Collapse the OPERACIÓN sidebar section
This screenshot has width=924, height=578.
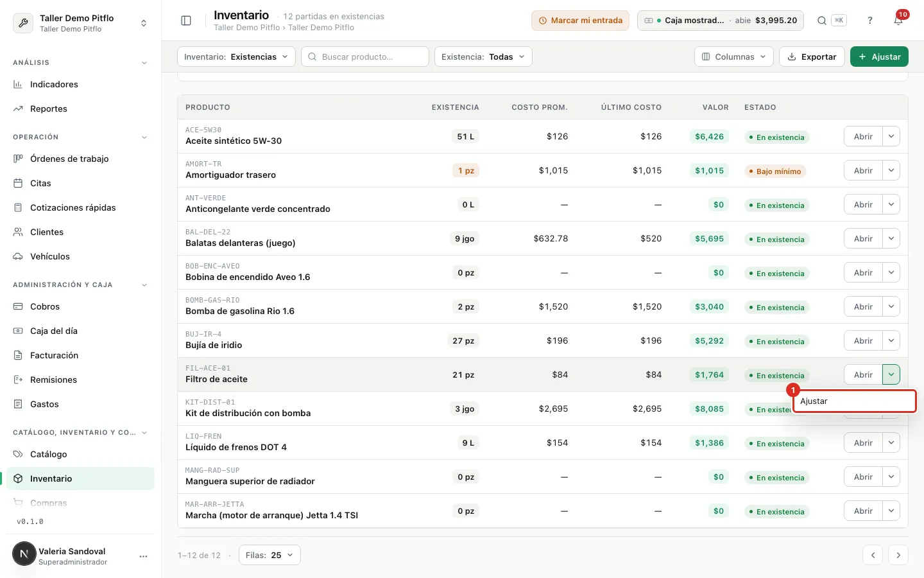coord(144,137)
